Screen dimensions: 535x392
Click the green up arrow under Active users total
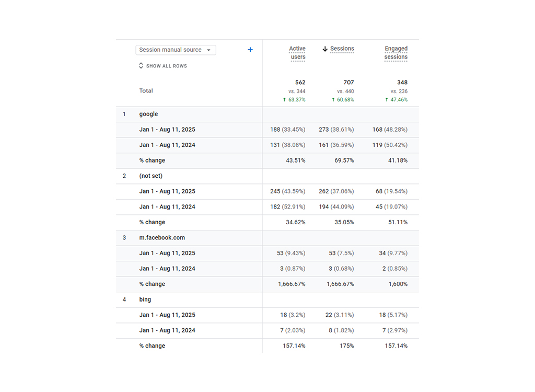pos(286,99)
